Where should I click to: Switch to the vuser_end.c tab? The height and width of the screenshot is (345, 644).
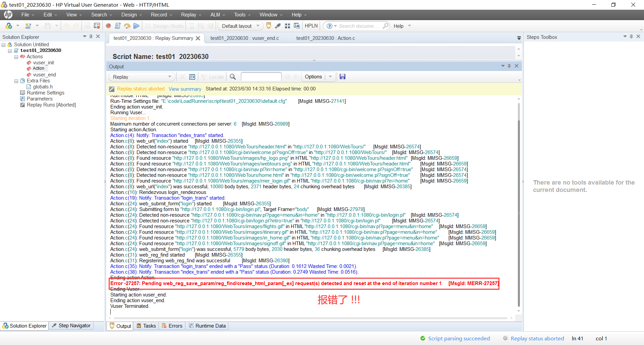pyautogui.click(x=245, y=38)
